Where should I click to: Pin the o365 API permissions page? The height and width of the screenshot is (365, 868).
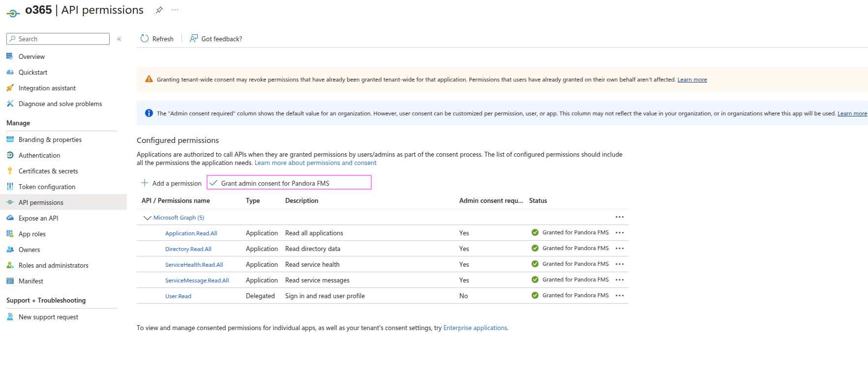pyautogui.click(x=159, y=10)
